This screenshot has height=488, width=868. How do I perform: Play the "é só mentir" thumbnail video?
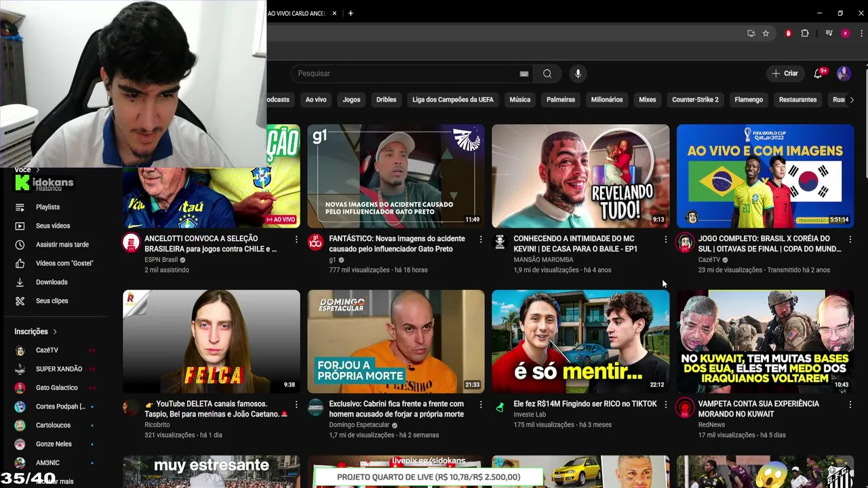pos(580,342)
